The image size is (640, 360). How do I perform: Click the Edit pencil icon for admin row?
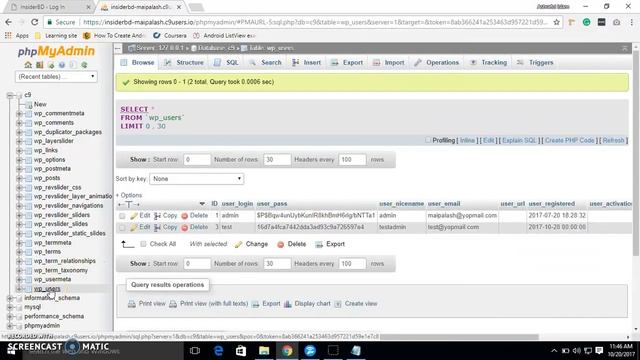pos(134,216)
